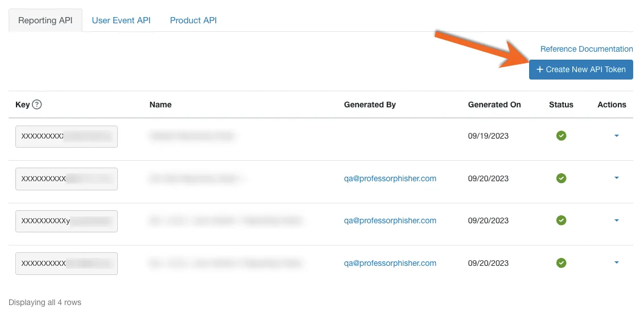The width and height of the screenshot is (644, 317).
Task: Open the Actions menu in the third row
Action: 617,220
